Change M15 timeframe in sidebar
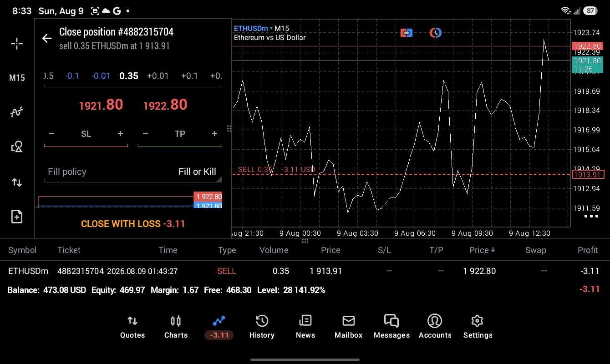This screenshot has height=364, width=610. click(17, 78)
